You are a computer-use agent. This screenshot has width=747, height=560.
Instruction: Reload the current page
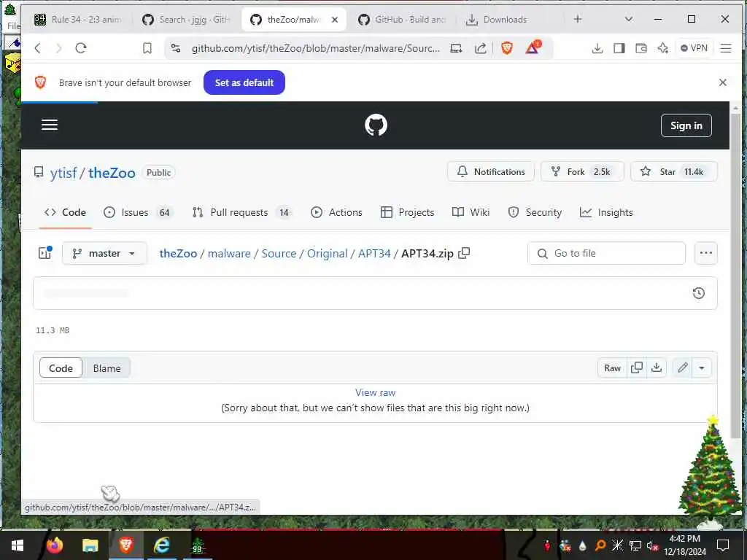coord(81,48)
